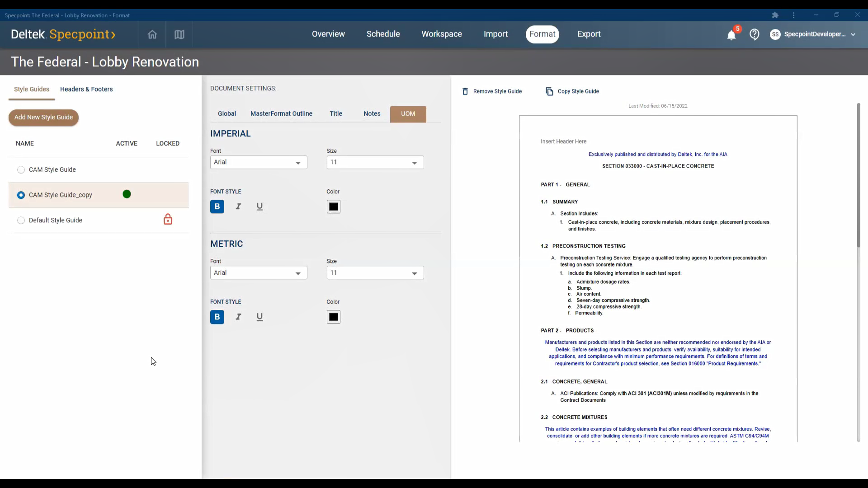Open the notifications bell
868x488 pixels.
click(x=731, y=35)
